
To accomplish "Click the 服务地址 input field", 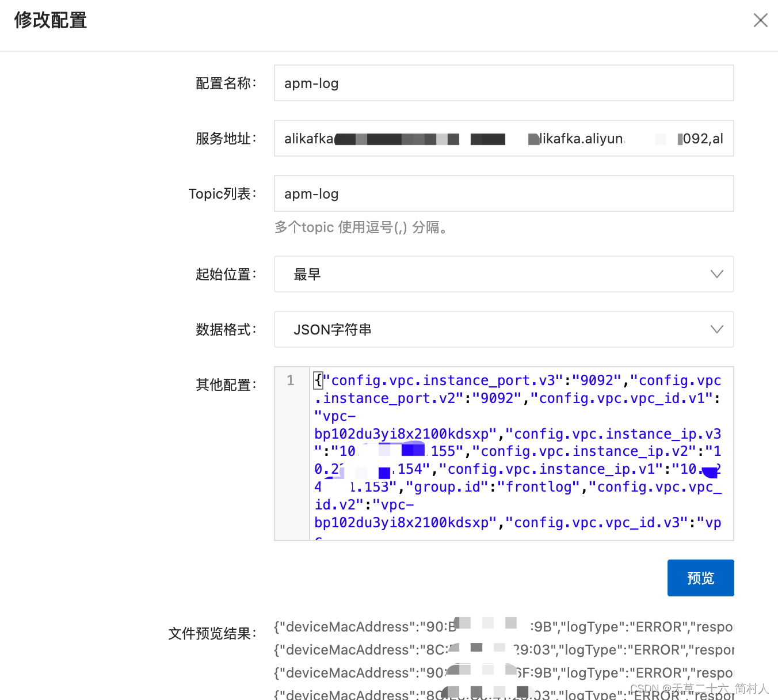I will pos(504,138).
